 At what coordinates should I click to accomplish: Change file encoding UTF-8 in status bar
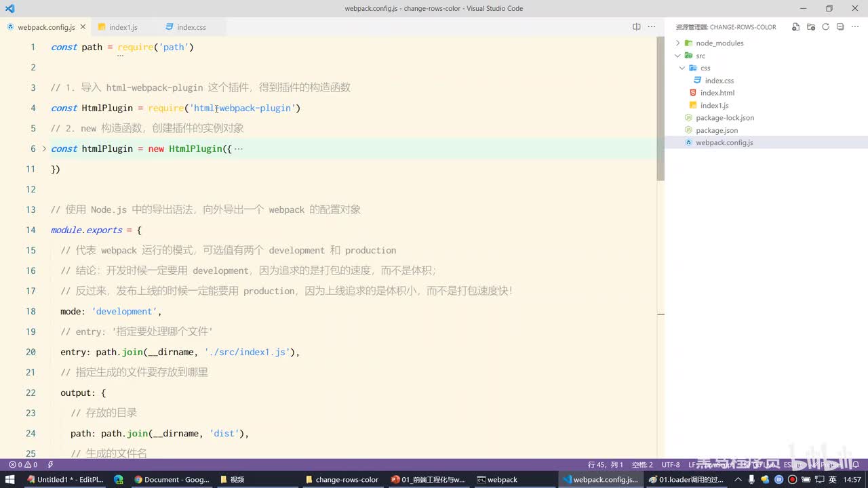click(671, 465)
